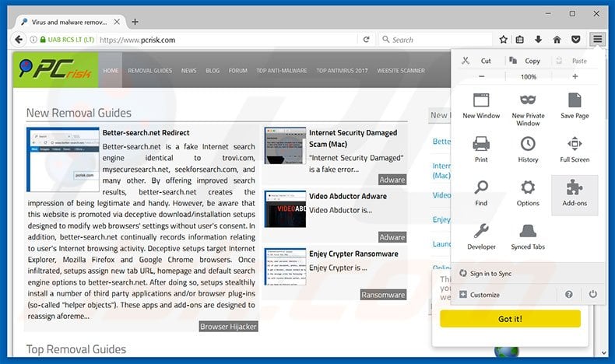The height and width of the screenshot is (364, 615).
Task: Click the URL address field
Action: (227, 40)
